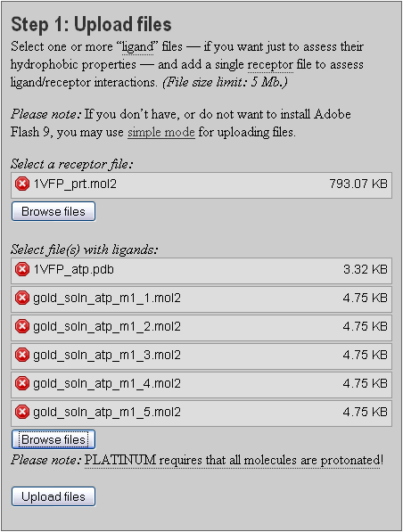Select the 1VFP_prt.mol2 file row

[201, 185]
